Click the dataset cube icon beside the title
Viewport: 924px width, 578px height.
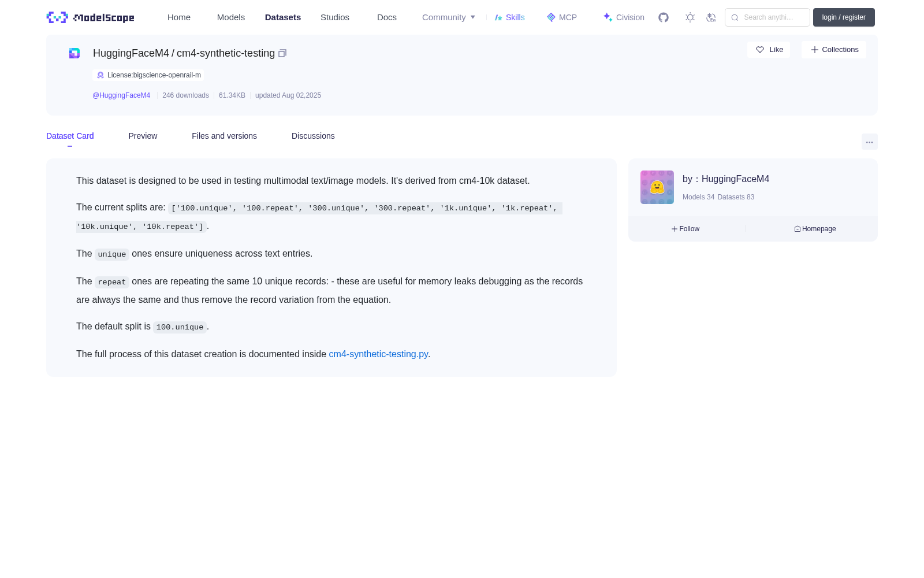coord(74,53)
